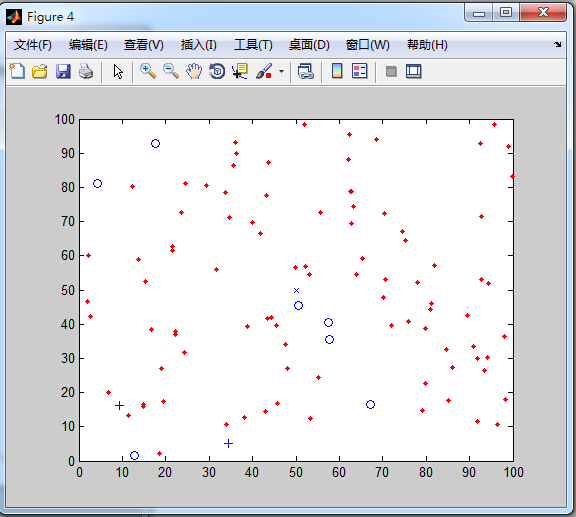Expand the brush color dropdown arrow

tap(281, 71)
